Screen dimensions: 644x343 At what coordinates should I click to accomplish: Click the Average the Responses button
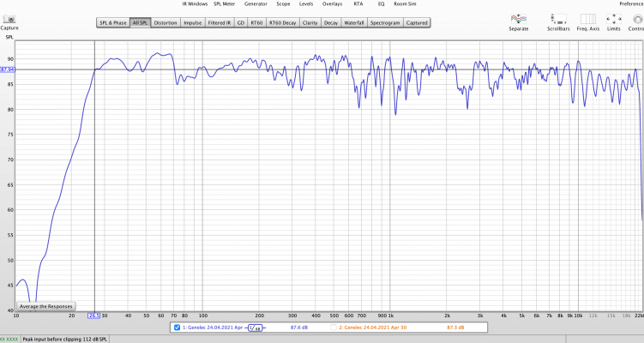pos(46,306)
